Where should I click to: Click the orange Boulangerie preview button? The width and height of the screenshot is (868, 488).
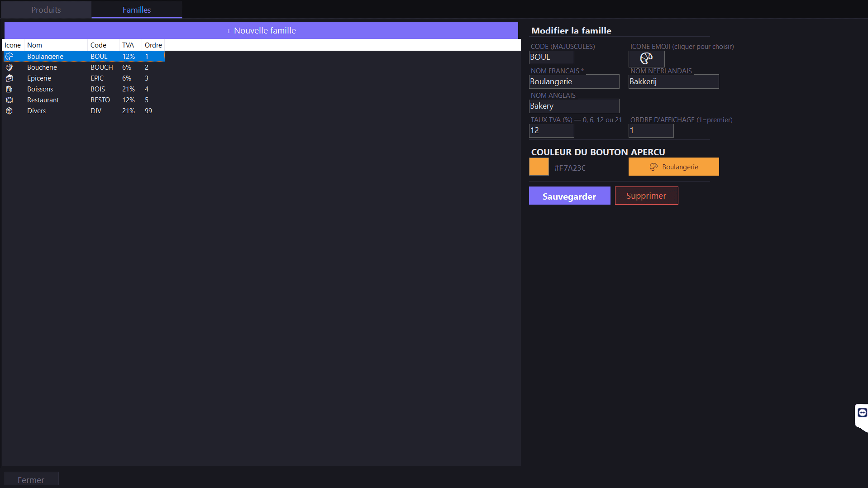(x=673, y=167)
